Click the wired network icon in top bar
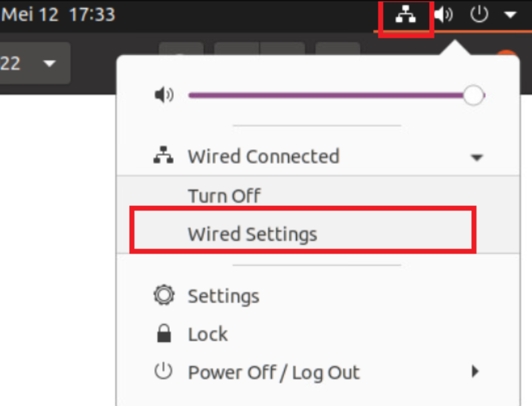This screenshot has width=532, height=406. [x=406, y=15]
